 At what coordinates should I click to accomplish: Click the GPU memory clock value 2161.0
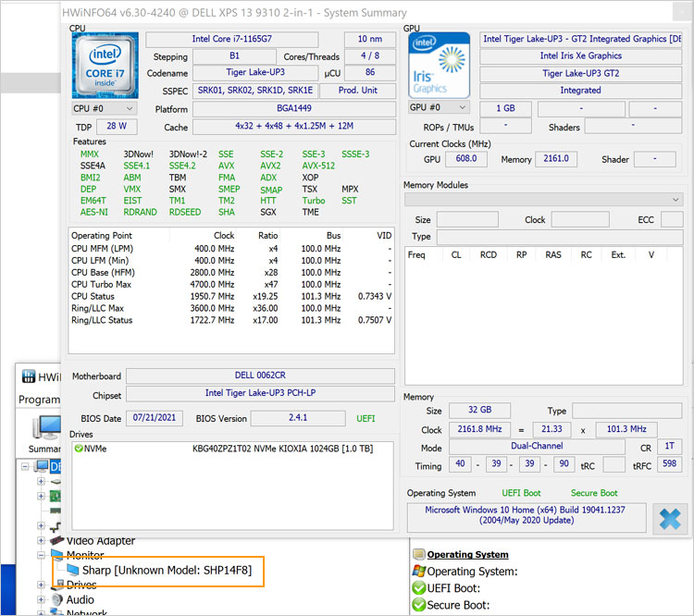click(556, 158)
